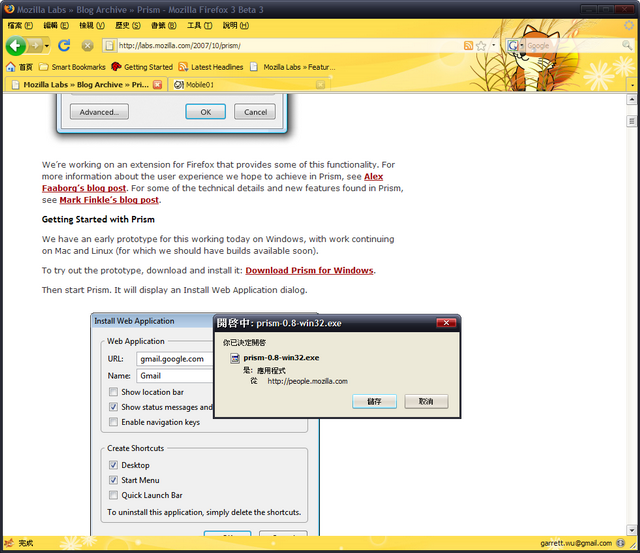Viewport: 640px width, 553px height.
Task: Open the 檢視 (V) menu
Action: coord(92,25)
